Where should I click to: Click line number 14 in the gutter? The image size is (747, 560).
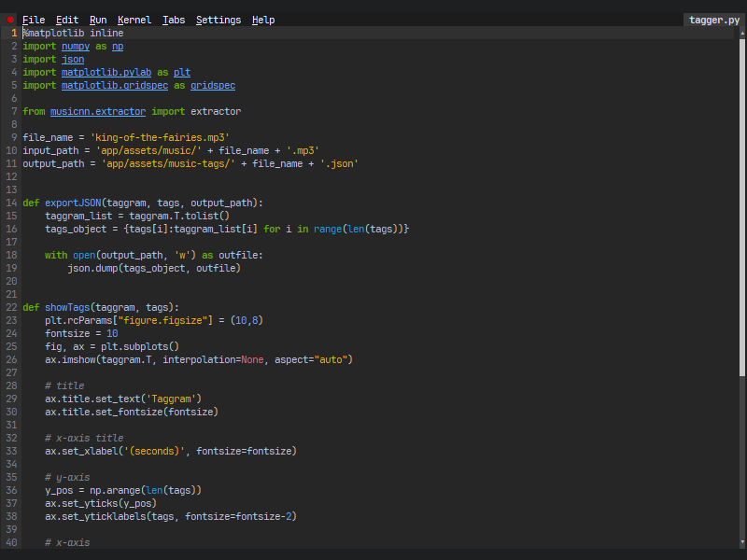tap(11, 203)
